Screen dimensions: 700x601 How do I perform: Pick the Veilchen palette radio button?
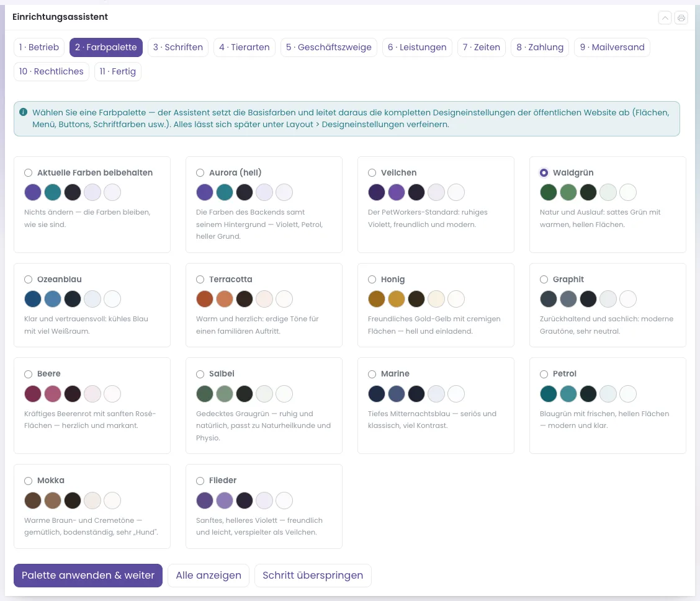coord(372,172)
